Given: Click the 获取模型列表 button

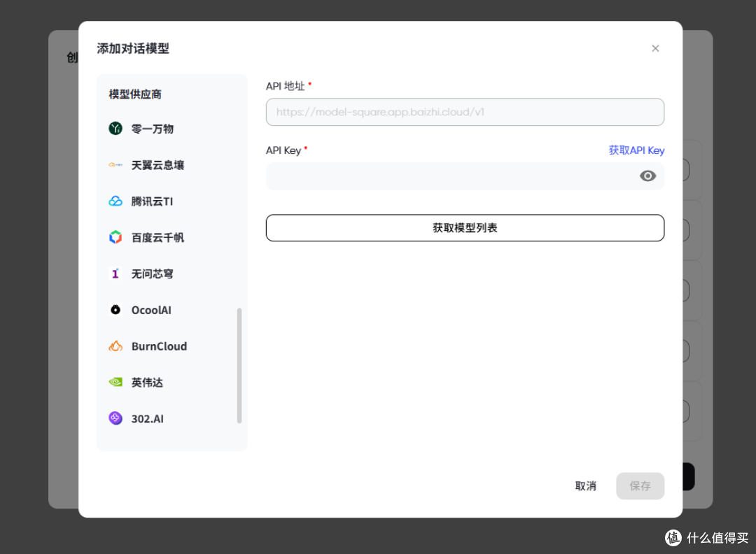Looking at the screenshot, I should 465,228.
